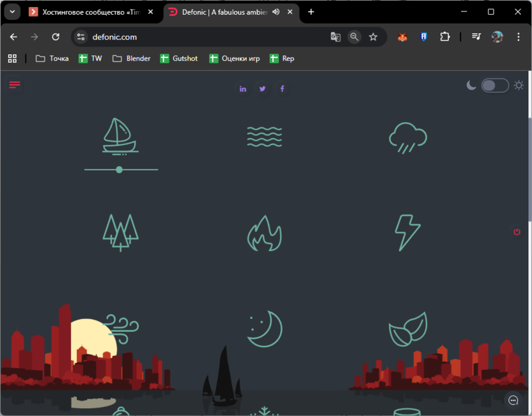Image resolution: width=532 pixels, height=416 pixels.
Task: Open Defonic Facebook page
Action: coord(282,89)
